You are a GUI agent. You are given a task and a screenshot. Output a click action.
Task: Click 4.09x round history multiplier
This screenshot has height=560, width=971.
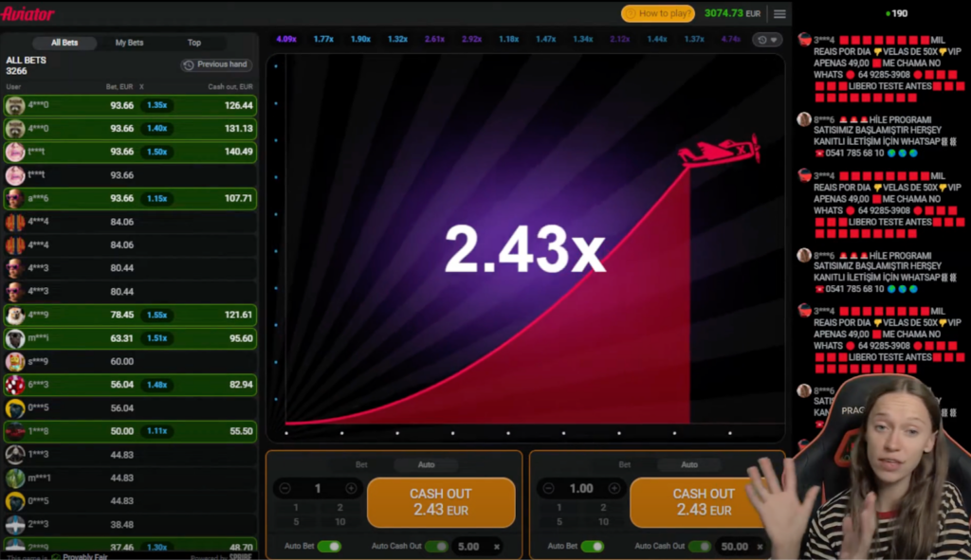[x=286, y=39]
